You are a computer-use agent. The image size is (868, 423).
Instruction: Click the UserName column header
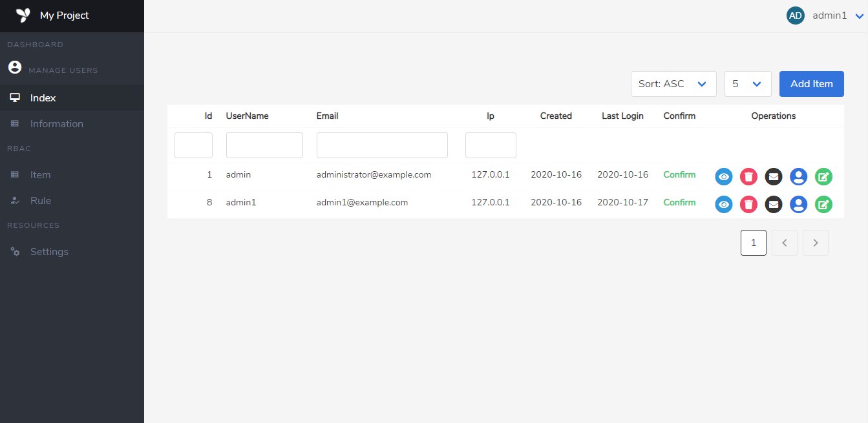[x=248, y=116]
